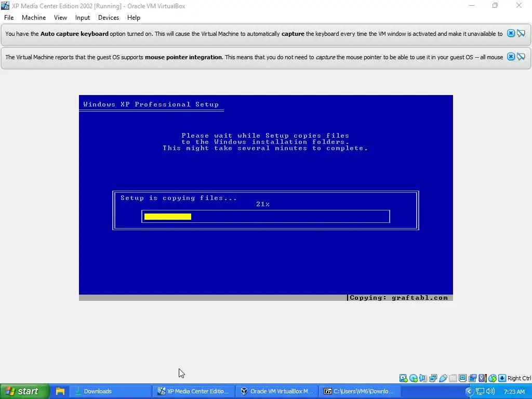Expand hidden system tray icons arrow
Image resolution: width=532 pixels, height=399 pixels.
[x=469, y=392]
